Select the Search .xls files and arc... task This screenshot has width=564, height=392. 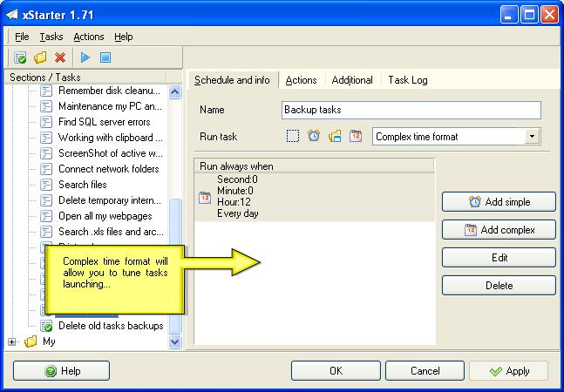click(x=111, y=232)
